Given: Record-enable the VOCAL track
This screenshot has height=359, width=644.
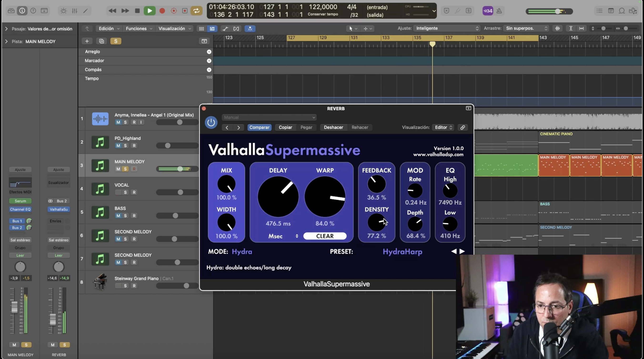Looking at the screenshot, I should click(134, 192).
